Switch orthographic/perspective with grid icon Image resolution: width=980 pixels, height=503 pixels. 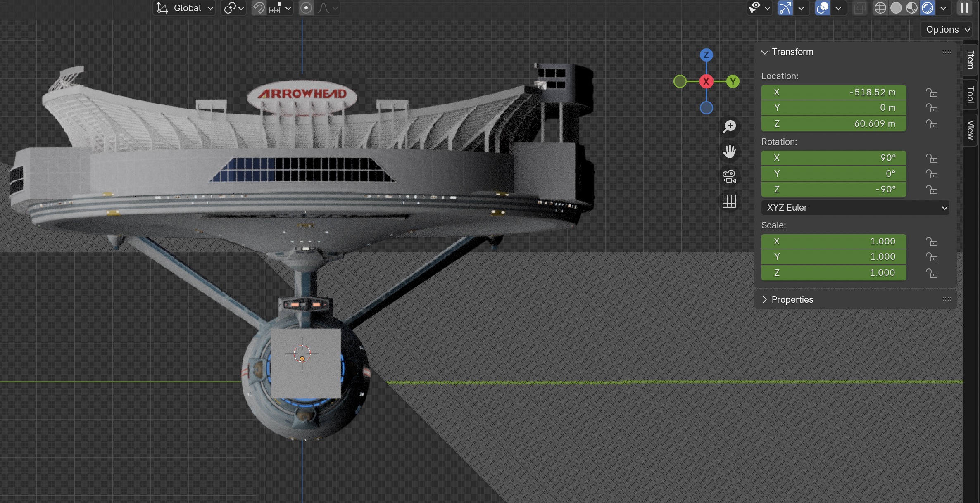(729, 201)
